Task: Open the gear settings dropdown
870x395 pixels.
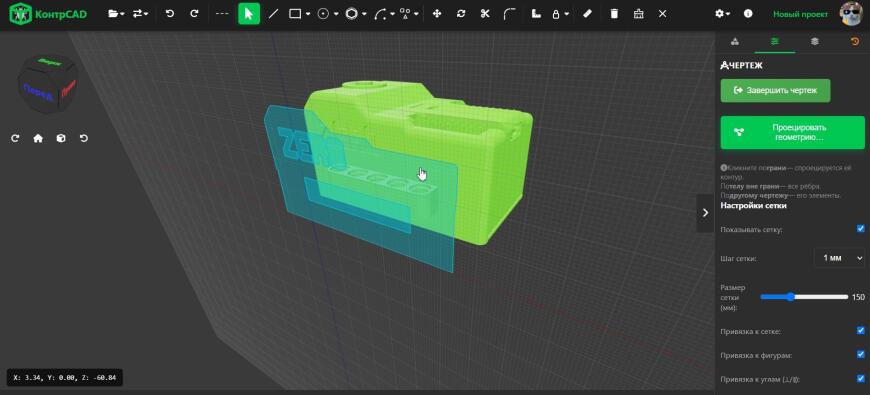Action: [x=722, y=14]
